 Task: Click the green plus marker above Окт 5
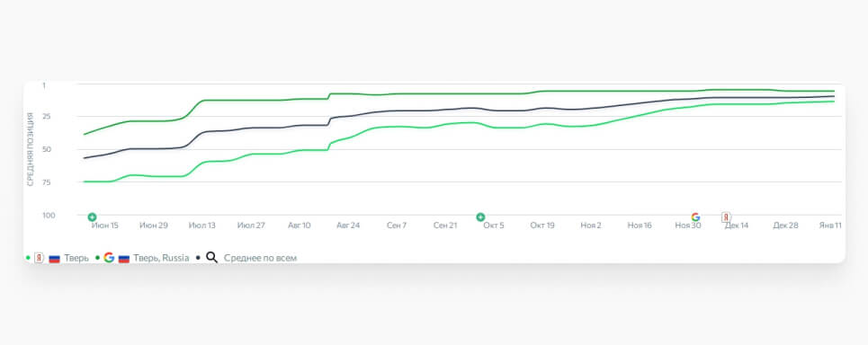(x=480, y=217)
